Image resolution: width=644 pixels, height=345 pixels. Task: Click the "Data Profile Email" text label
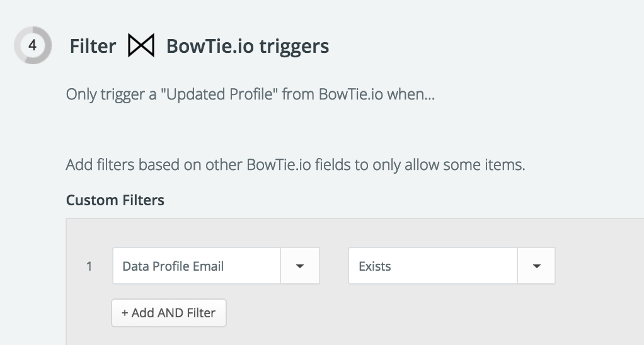[x=173, y=266]
